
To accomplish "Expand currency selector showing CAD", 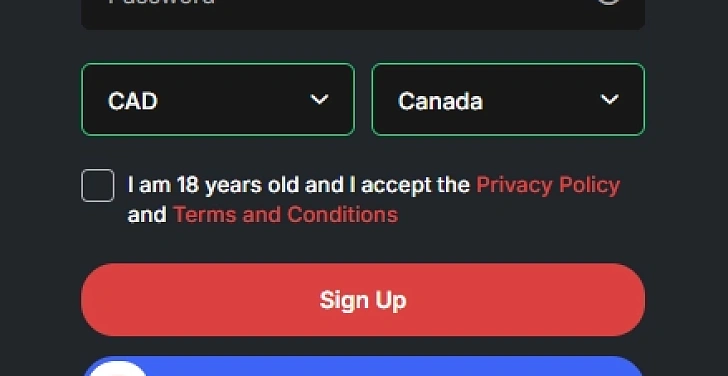I will (x=218, y=99).
